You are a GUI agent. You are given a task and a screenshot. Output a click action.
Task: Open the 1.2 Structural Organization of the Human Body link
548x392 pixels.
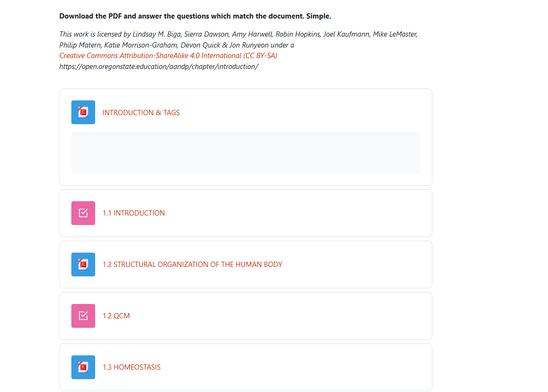(x=192, y=265)
